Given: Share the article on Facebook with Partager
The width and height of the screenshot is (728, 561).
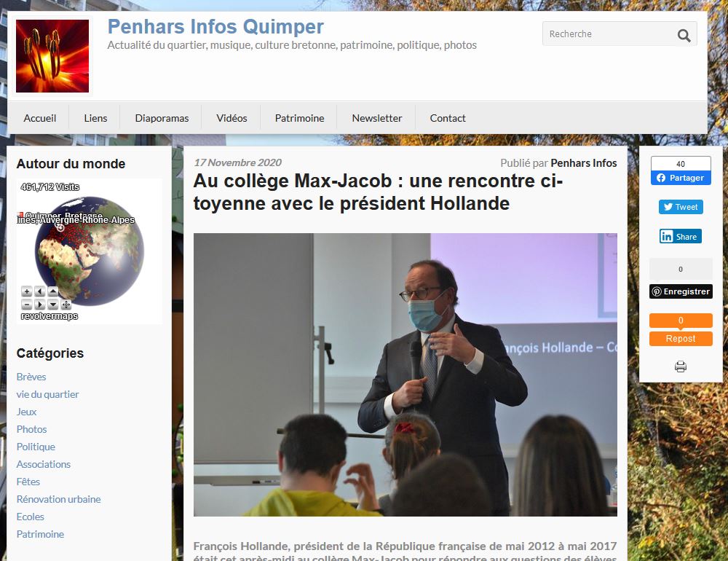Looking at the screenshot, I should (x=681, y=178).
